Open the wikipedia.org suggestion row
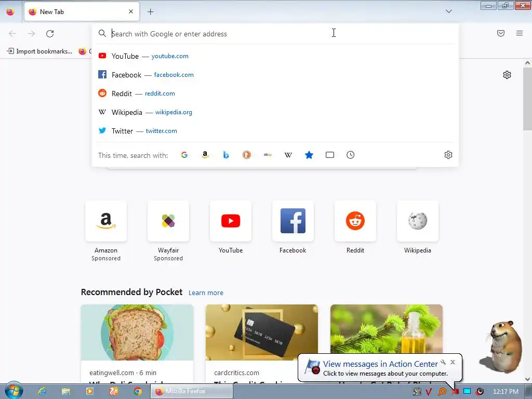The image size is (532, 399). point(275,112)
